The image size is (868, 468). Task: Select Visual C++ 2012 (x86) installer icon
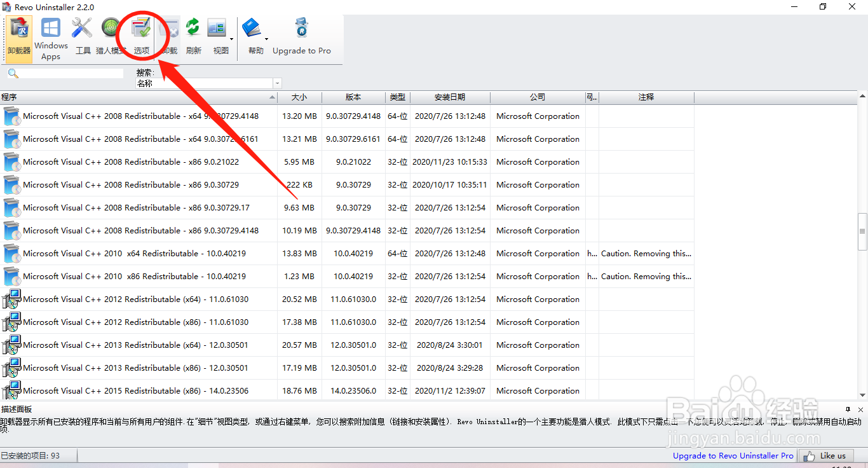12,322
